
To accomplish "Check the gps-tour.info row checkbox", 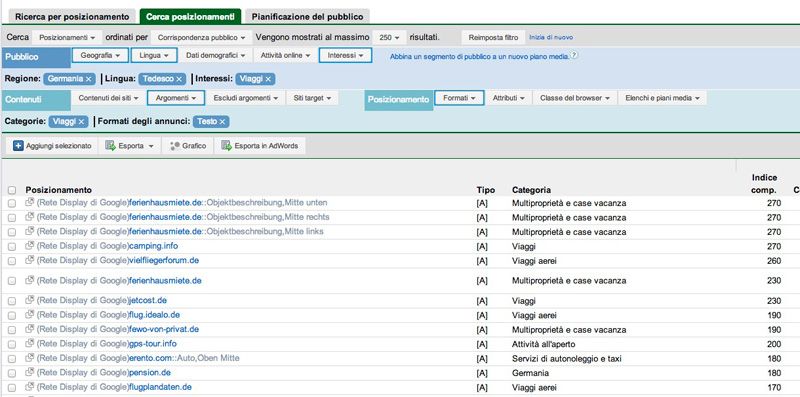I will click(12, 344).
